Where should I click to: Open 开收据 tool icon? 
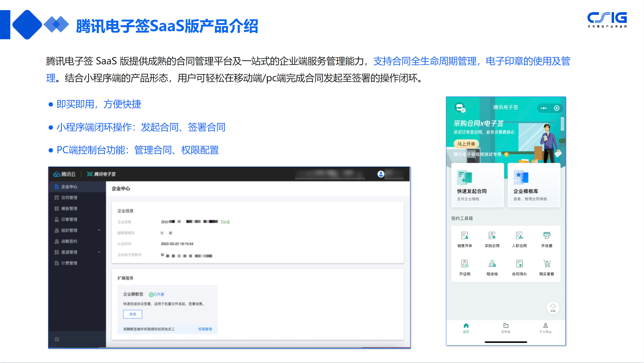547,236
